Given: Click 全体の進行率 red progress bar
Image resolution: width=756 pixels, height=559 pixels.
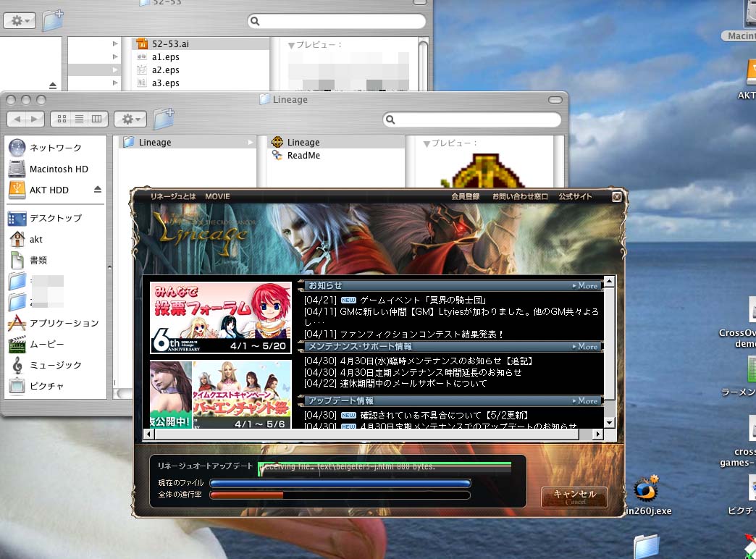Looking at the screenshot, I should tap(340, 495).
